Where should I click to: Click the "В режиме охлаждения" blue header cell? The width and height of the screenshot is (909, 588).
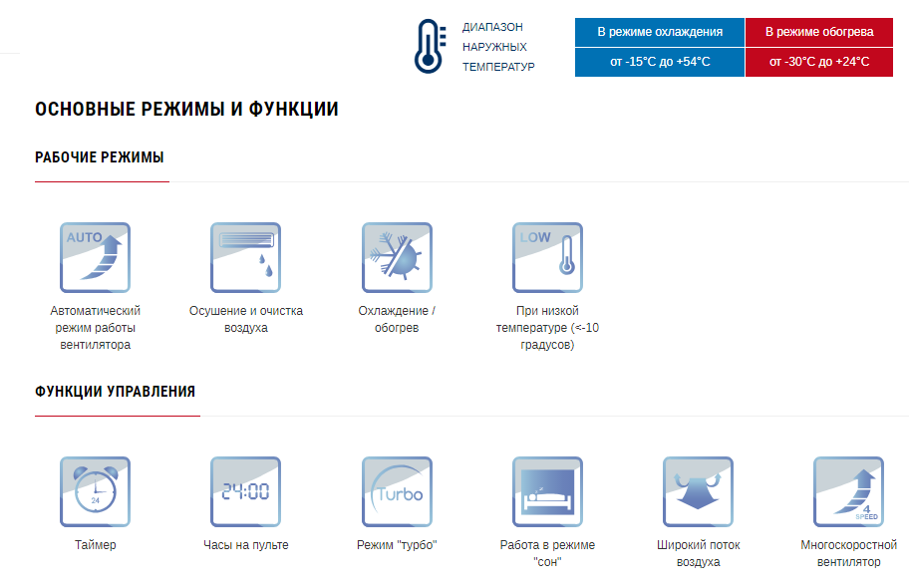click(660, 32)
